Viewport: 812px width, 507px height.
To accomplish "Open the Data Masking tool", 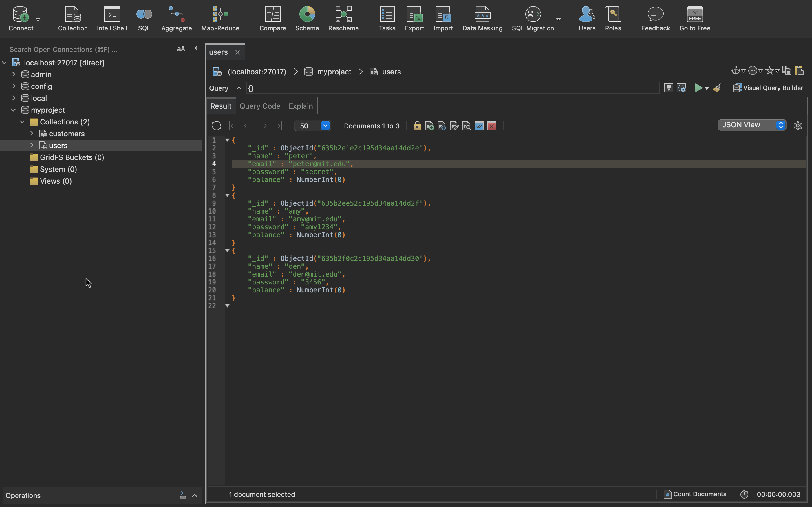I will point(482,19).
